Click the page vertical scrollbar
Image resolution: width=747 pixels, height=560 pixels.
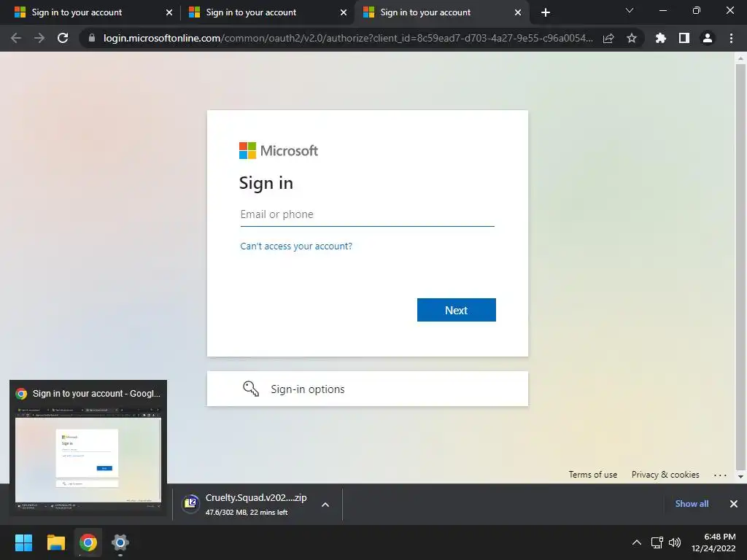click(x=740, y=267)
